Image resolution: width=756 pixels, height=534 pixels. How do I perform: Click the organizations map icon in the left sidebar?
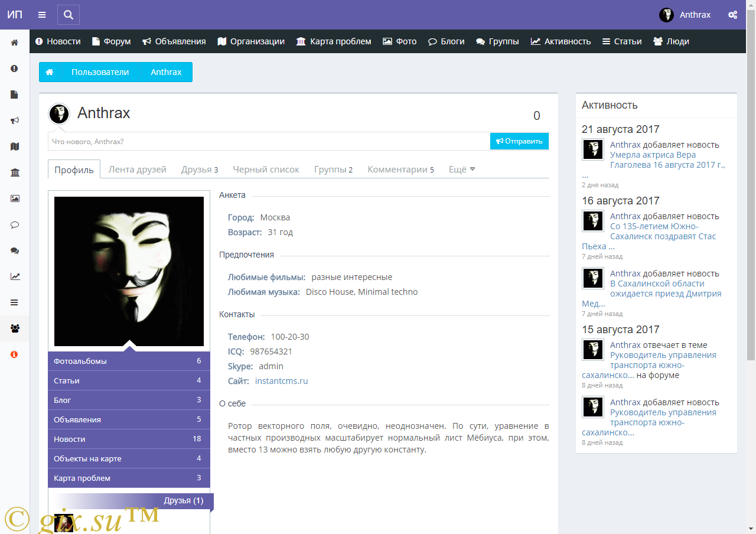(x=15, y=146)
